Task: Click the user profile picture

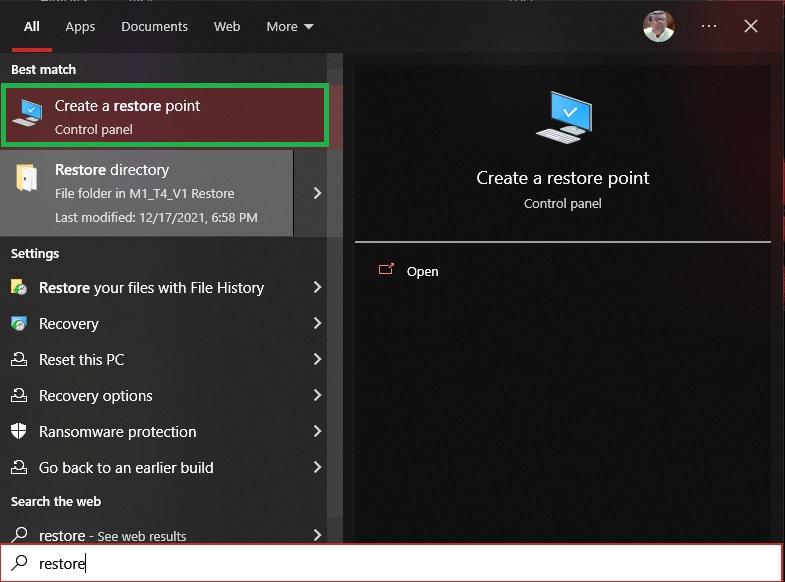Action: pos(658,26)
